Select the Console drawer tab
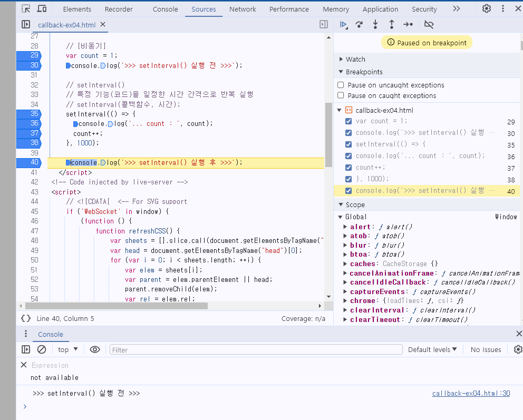 pyautogui.click(x=51, y=334)
